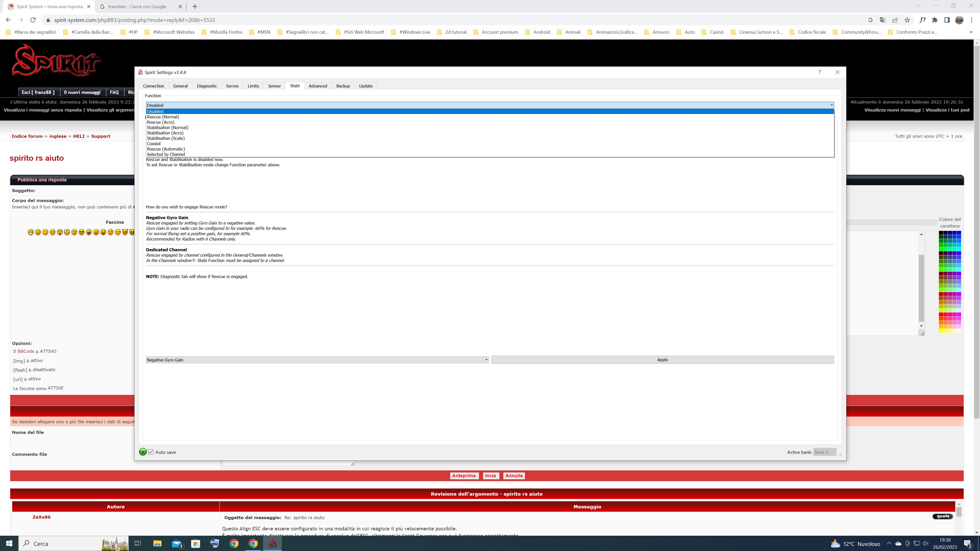This screenshot has height=551, width=980.
Task: Click the green connection status indicator
Action: [x=143, y=452]
